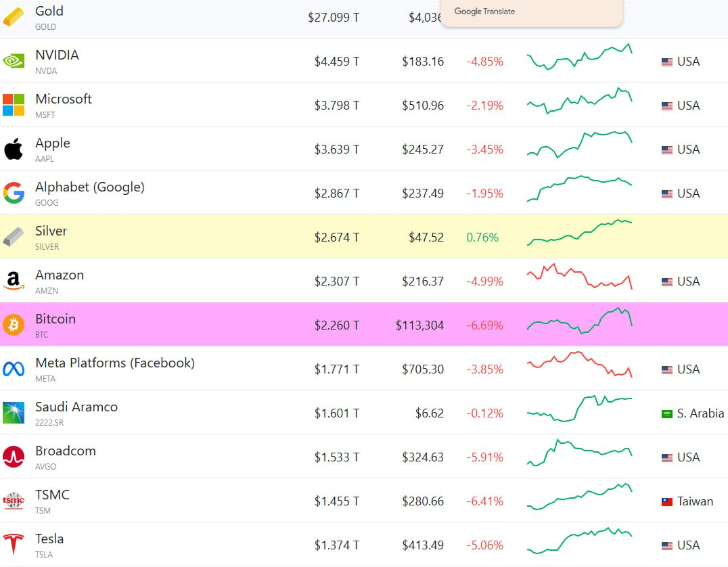Click the Google Translate popup
This screenshot has height=567, width=728.
click(x=531, y=13)
